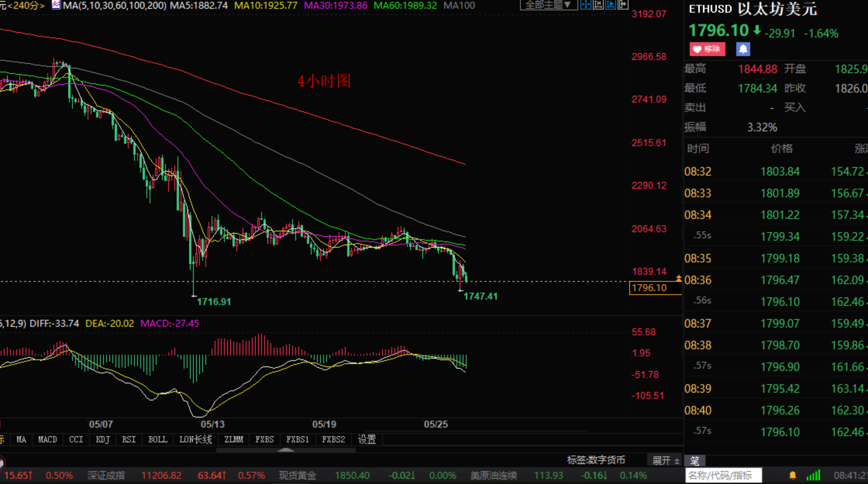This screenshot has width=868, height=484.
Task: Click the DIFF:-33.74 MACD readout
Action: point(54,324)
